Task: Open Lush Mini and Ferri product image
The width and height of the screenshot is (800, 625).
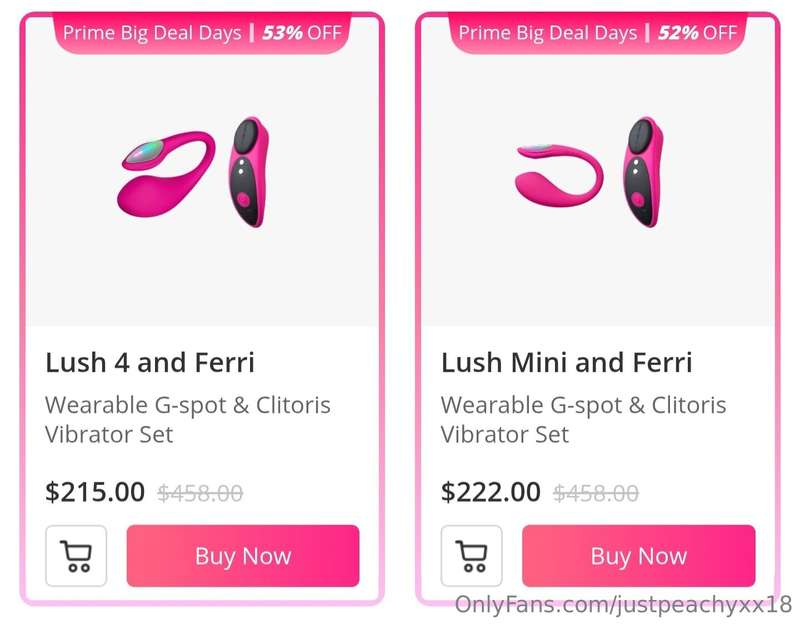Action: pyautogui.click(x=598, y=172)
